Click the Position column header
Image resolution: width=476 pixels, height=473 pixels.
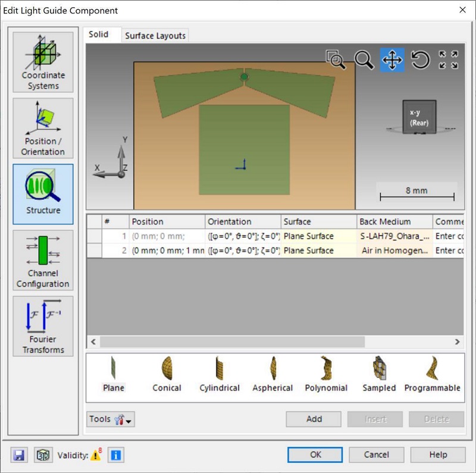click(x=167, y=221)
